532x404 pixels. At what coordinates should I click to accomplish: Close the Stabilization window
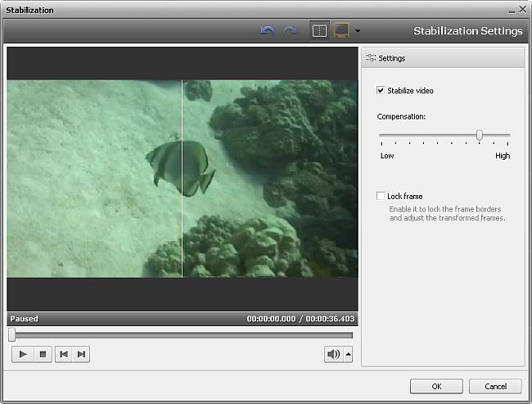tap(523, 8)
